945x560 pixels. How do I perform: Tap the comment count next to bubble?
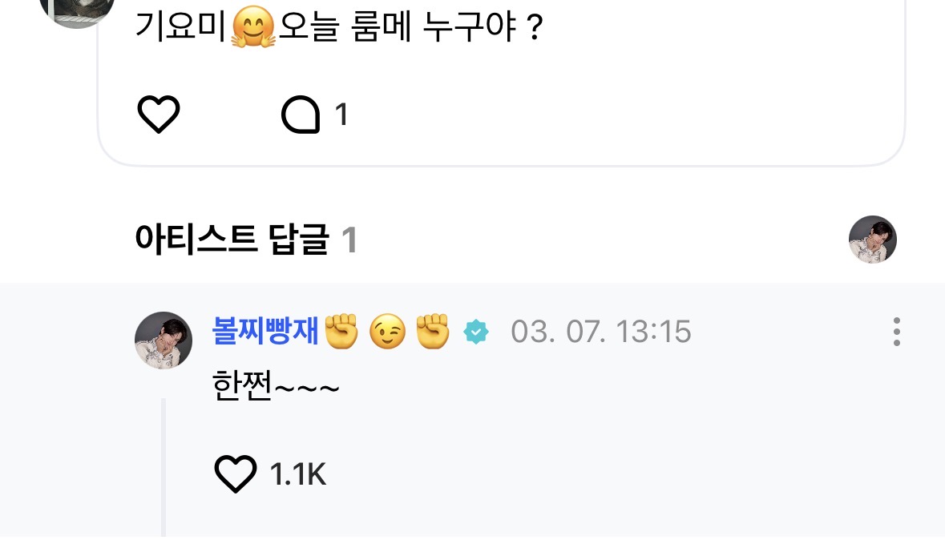341,115
